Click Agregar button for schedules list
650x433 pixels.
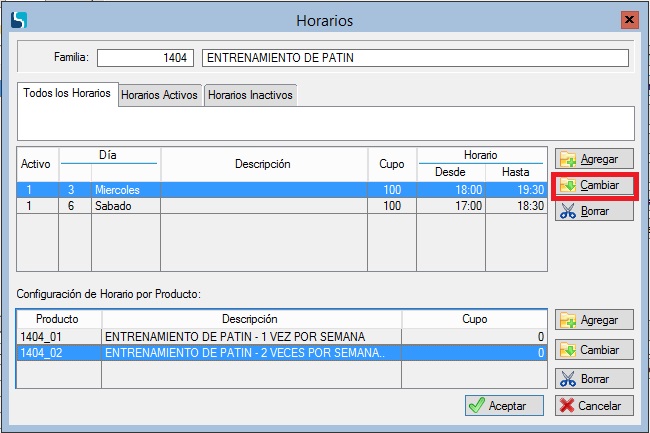(x=593, y=159)
